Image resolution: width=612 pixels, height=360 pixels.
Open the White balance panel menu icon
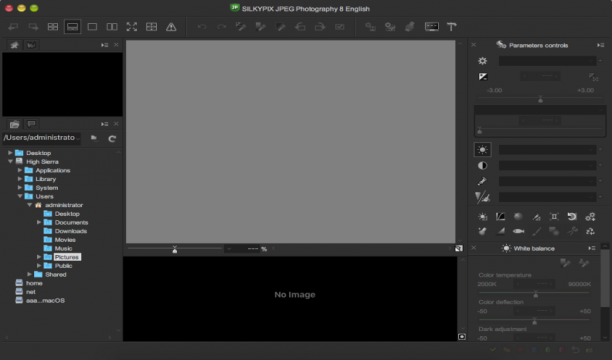click(592, 248)
